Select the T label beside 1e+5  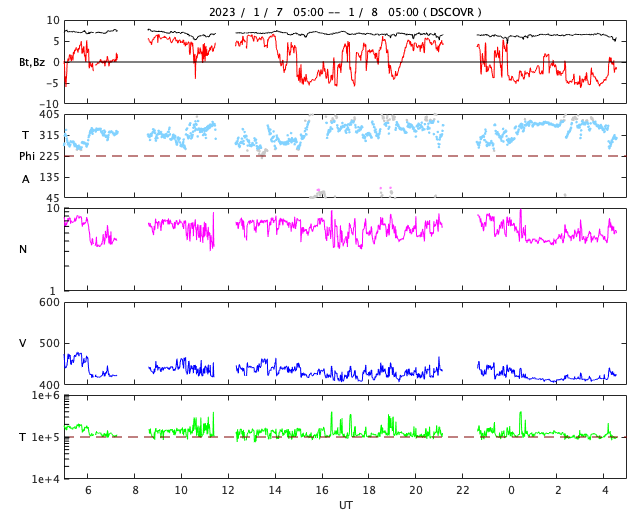pos(22,437)
